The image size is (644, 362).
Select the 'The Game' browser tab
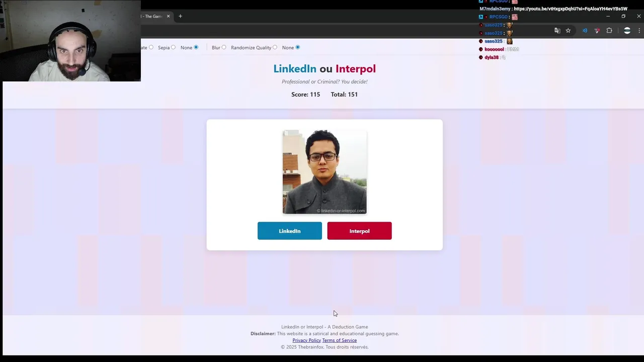click(152, 16)
